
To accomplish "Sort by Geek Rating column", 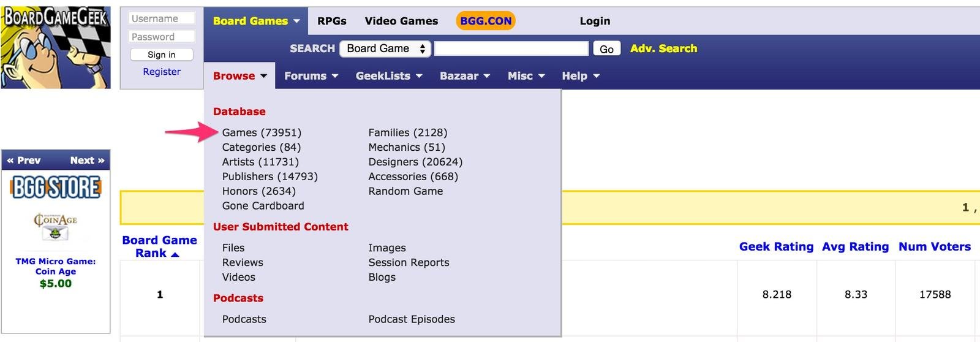I will [776, 246].
